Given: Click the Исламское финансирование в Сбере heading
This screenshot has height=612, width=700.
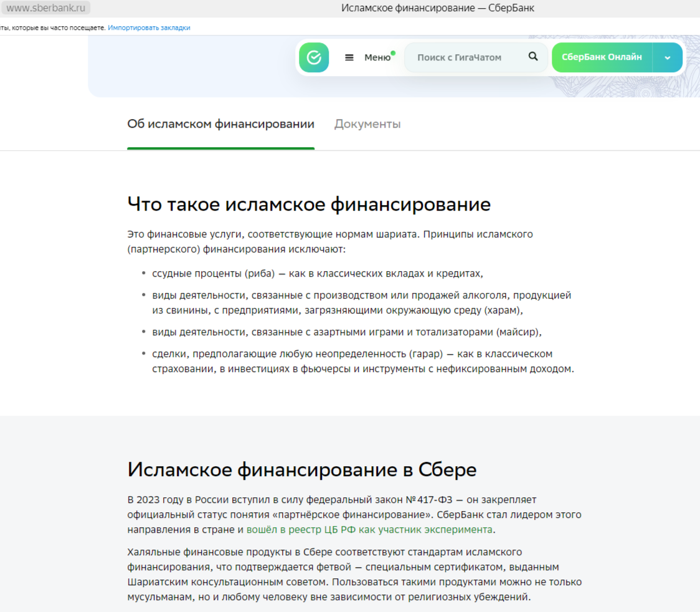Looking at the screenshot, I should [x=302, y=469].
